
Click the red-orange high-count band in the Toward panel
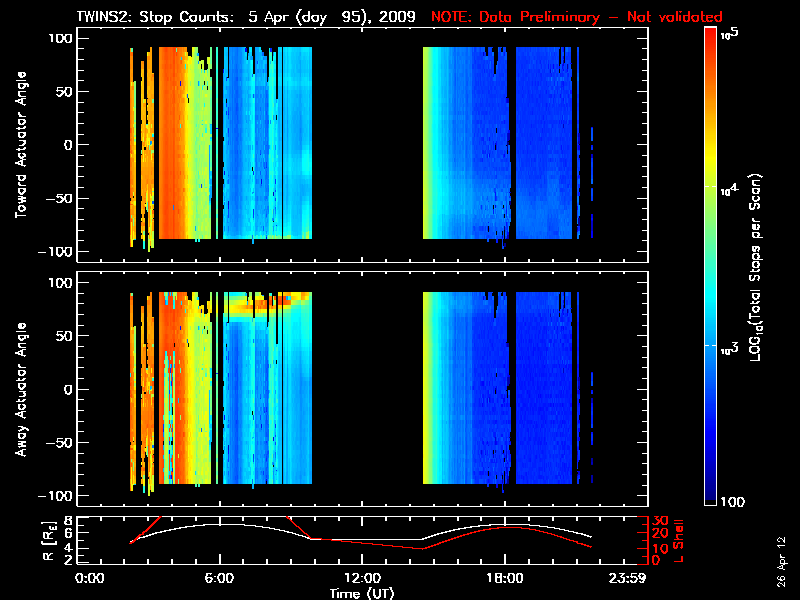pyautogui.click(x=186, y=145)
